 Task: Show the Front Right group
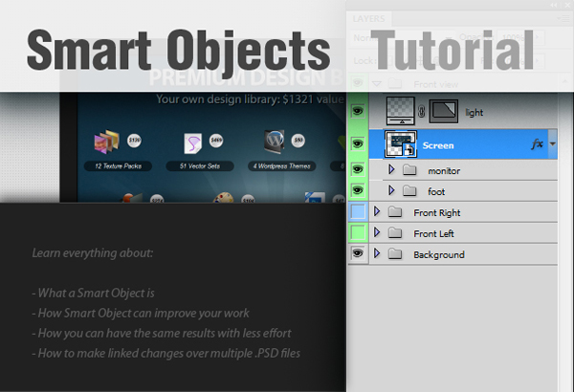pos(358,211)
